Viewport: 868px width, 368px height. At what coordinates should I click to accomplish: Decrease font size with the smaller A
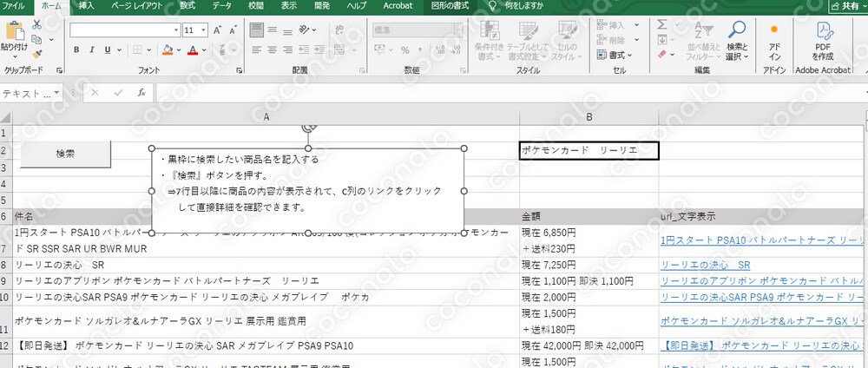coord(233,30)
